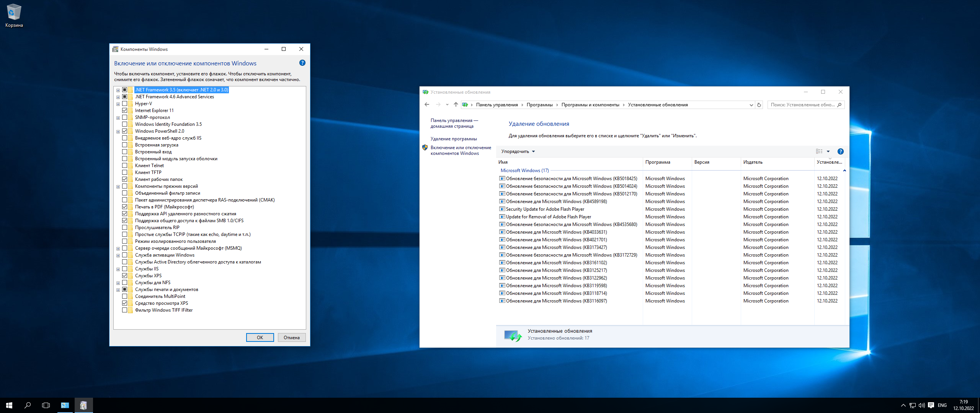Enable the Клиент Telnet checkbox
The image size is (980, 413).
tap(125, 166)
